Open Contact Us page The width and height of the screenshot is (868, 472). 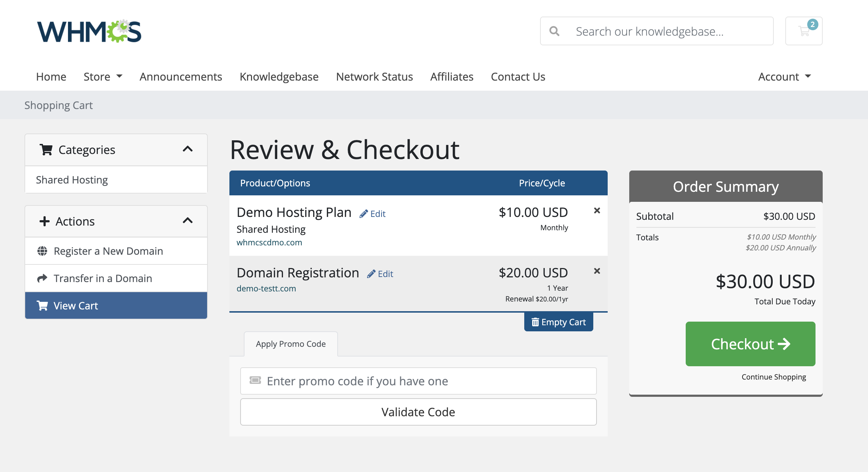coord(518,77)
